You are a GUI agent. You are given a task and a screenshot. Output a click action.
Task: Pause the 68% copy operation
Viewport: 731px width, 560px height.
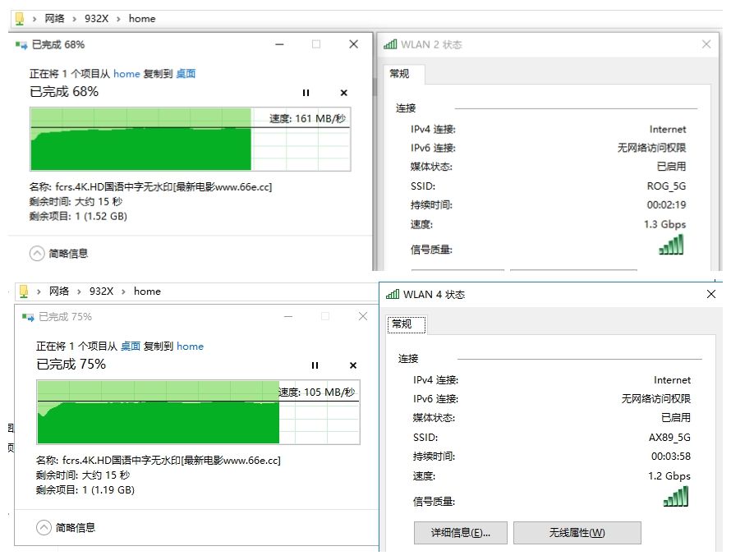tap(306, 93)
